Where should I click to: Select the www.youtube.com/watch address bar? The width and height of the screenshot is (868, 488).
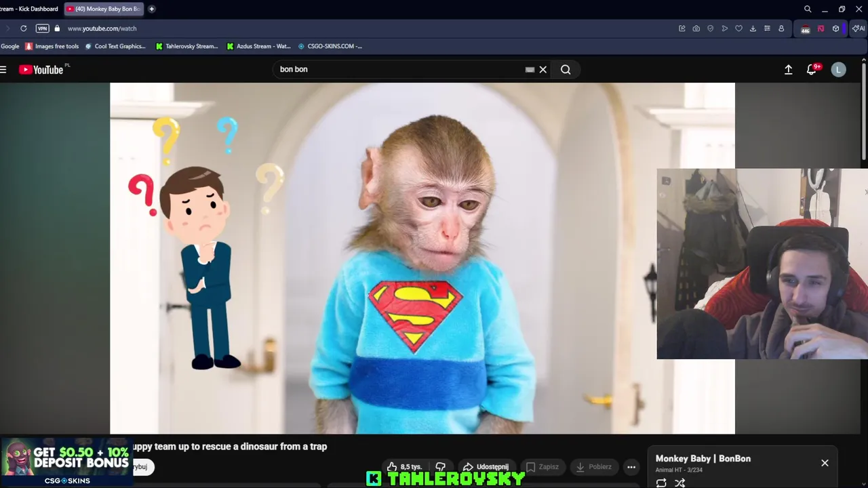(102, 28)
